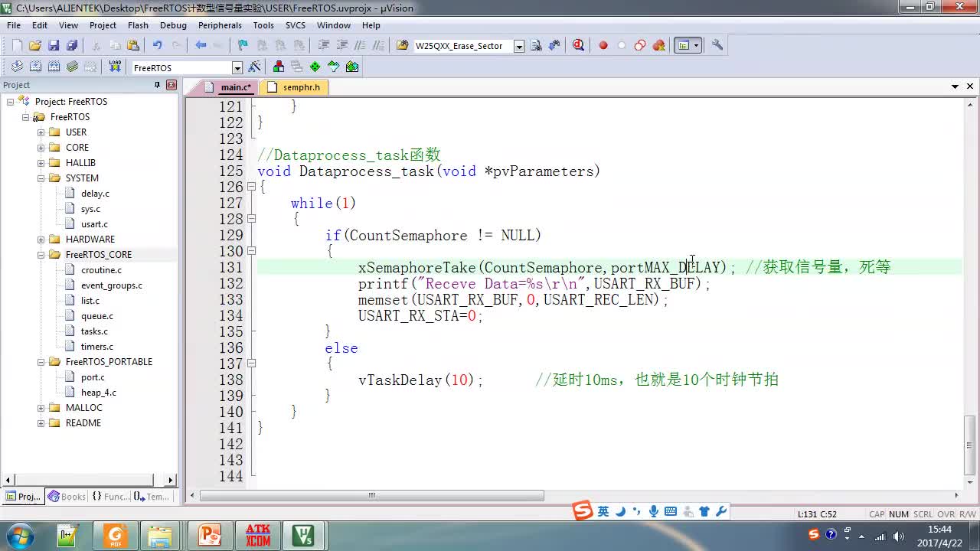Create a new file with toolbar icon

(17, 46)
